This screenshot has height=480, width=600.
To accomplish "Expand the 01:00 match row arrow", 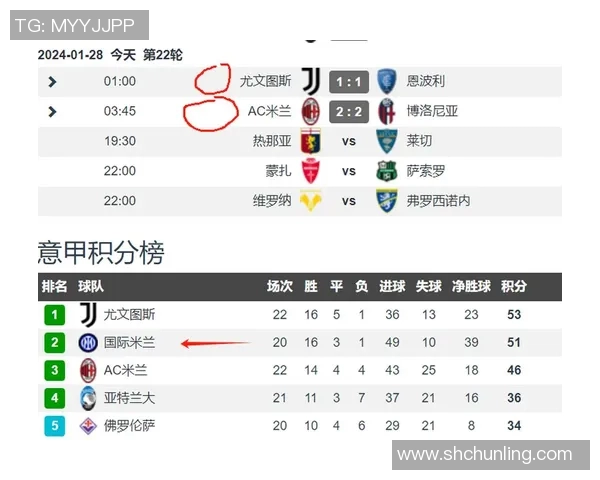I will click(x=52, y=82).
